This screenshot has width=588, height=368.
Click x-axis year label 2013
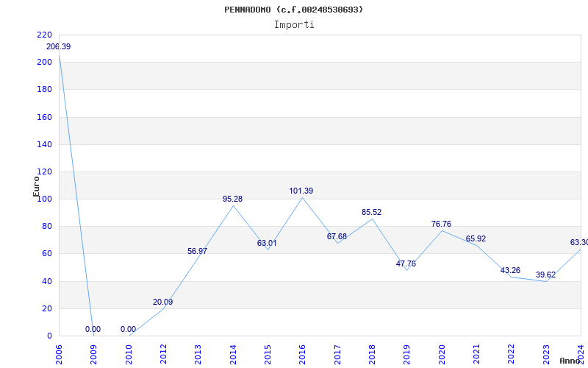coord(198,355)
